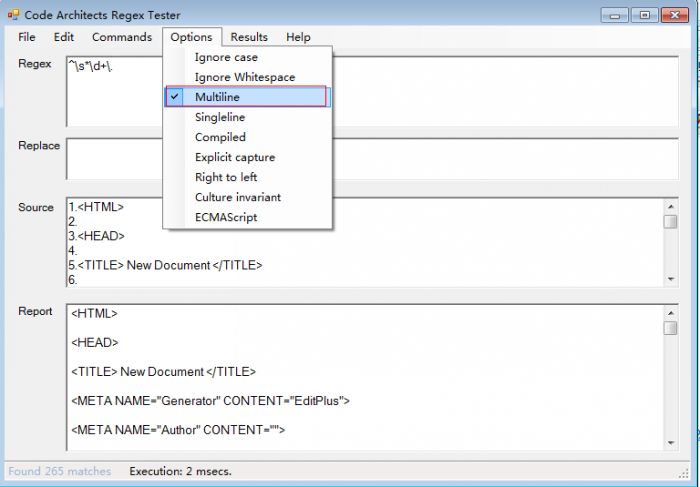Enable Explicit capture in Options menu
Viewport: 700px width, 487px height.
pos(234,157)
